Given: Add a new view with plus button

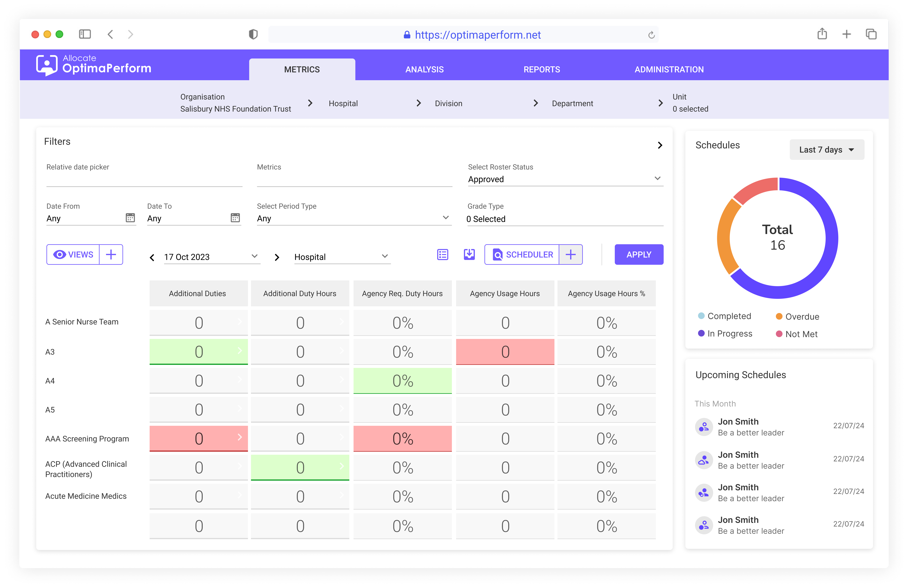Looking at the screenshot, I should pyautogui.click(x=111, y=254).
